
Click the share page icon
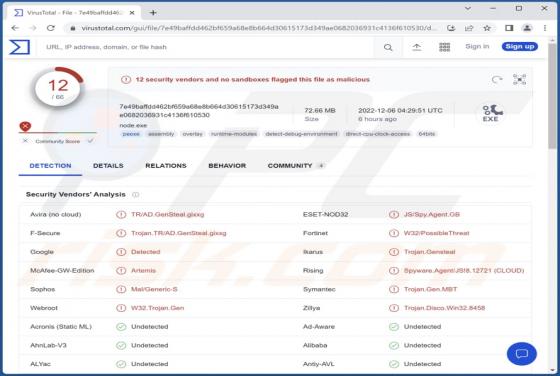(469, 28)
